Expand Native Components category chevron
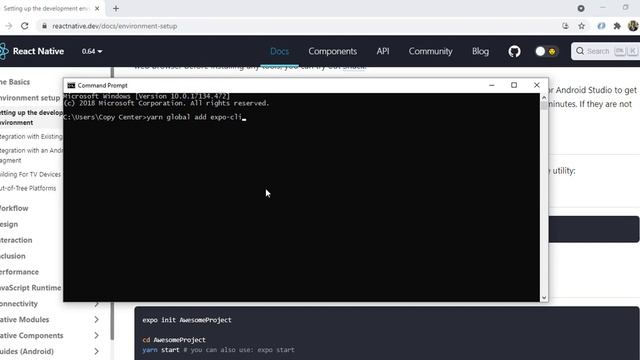The image size is (640, 360). [x=96, y=336]
